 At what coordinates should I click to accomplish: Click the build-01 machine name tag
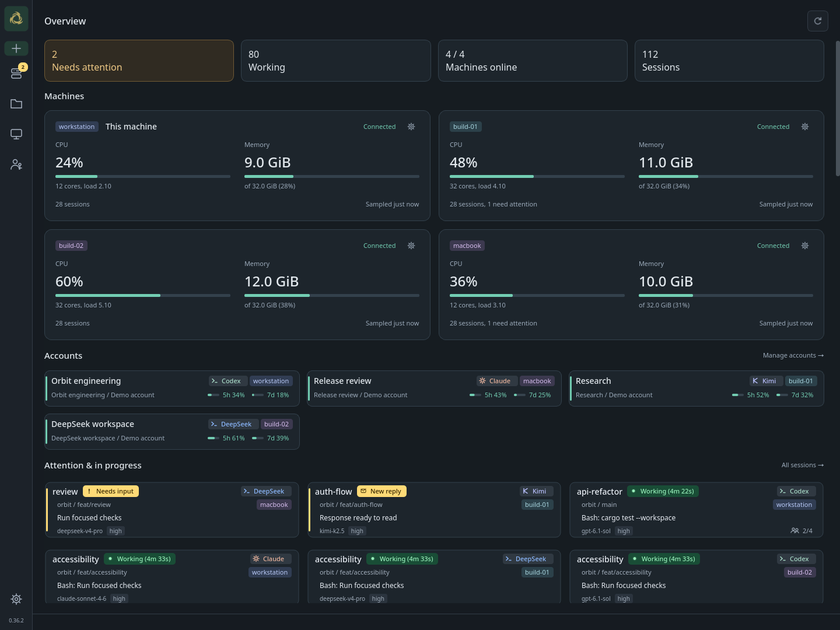[x=466, y=127]
